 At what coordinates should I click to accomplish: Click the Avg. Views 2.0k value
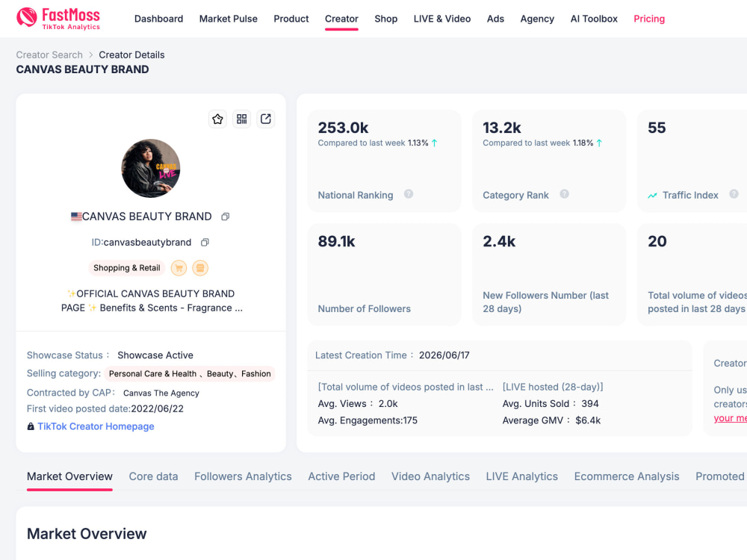click(388, 404)
